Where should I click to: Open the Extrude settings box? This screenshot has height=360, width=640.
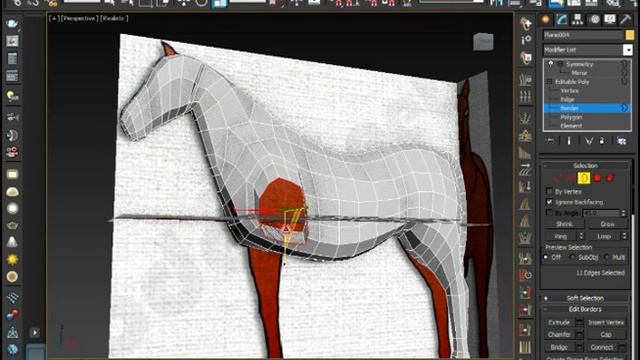[579, 322]
